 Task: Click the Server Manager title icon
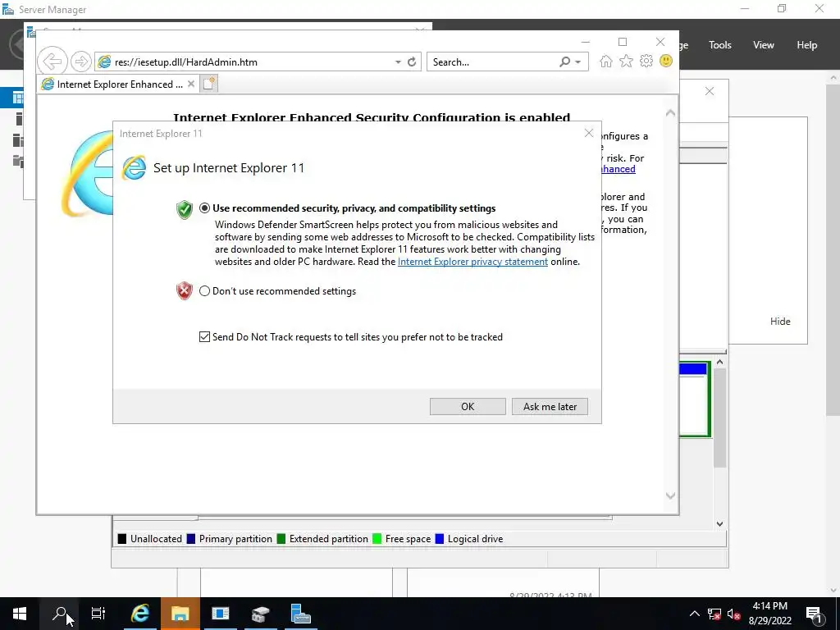(8, 9)
